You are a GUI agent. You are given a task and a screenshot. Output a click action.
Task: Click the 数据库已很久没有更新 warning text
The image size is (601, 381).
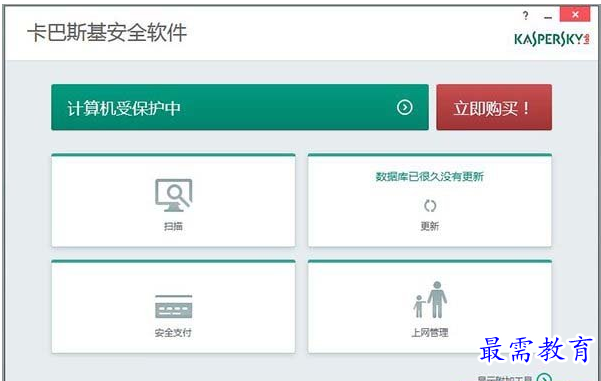430,177
